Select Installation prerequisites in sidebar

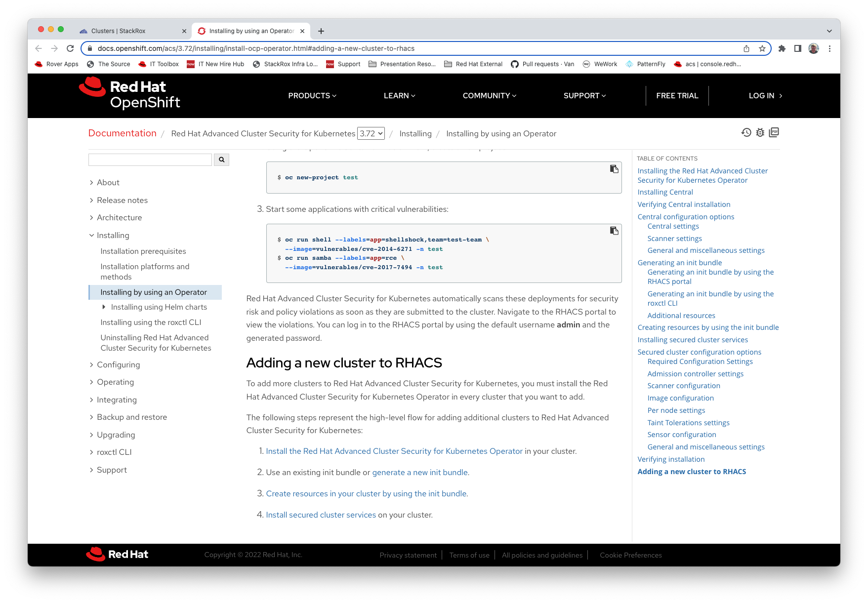point(143,251)
